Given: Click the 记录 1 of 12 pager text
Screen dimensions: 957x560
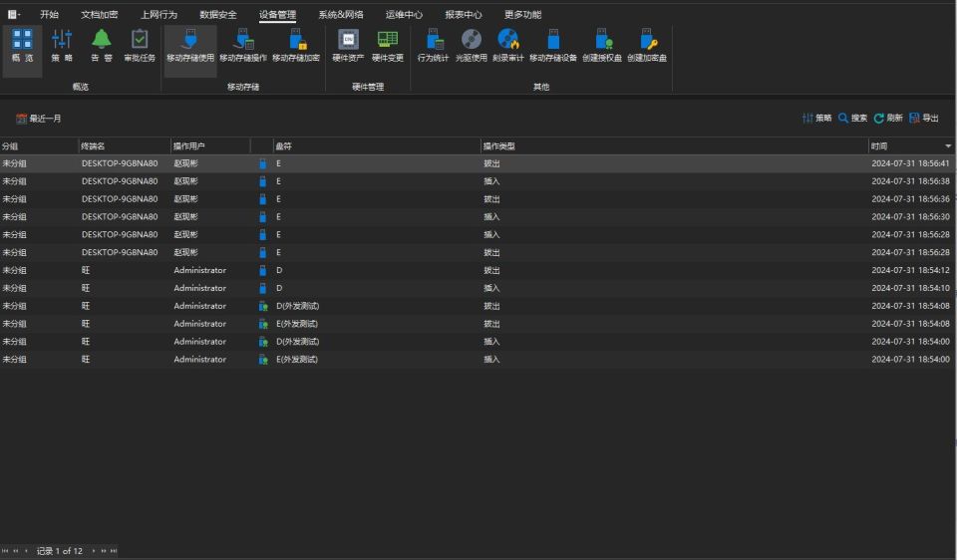Looking at the screenshot, I should point(59,551).
